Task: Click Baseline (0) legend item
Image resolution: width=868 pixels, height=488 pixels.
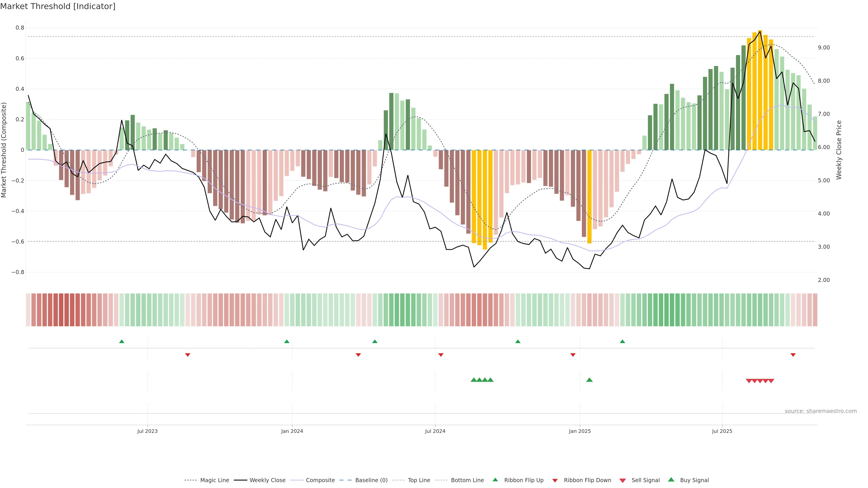Action: (371, 480)
